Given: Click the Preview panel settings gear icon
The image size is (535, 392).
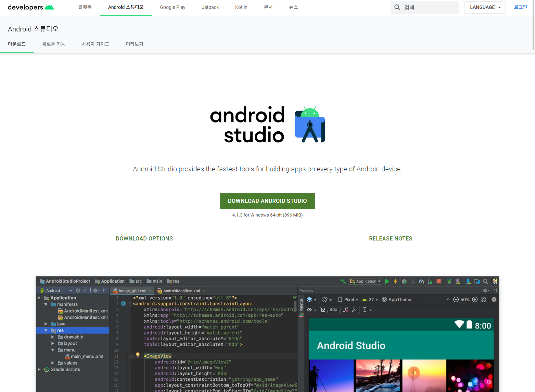Looking at the screenshot, I should [486, 290].
